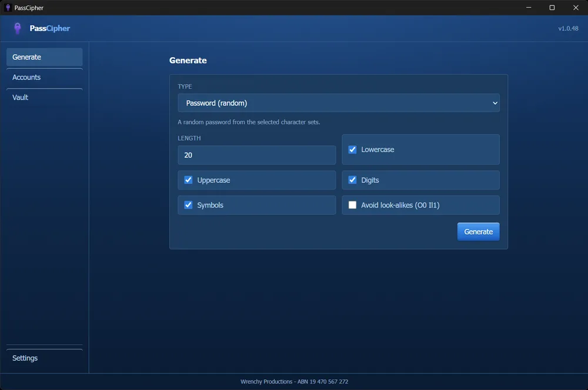Open the Vault sidebar tab
Screen dimensions: 588x390
pos(44,98)
